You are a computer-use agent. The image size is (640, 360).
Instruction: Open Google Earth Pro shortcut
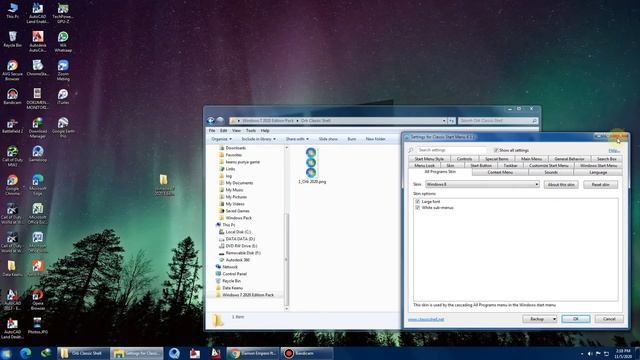click(x=63, y=127)
